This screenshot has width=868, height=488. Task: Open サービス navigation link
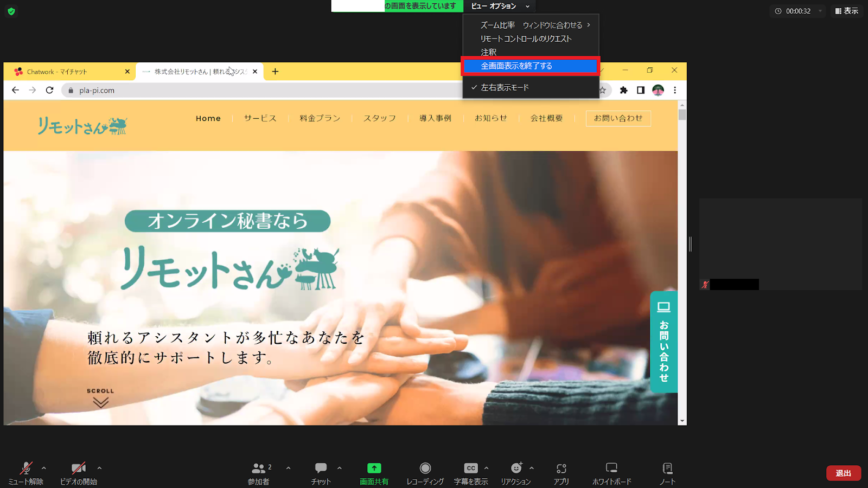coord(260,118)
